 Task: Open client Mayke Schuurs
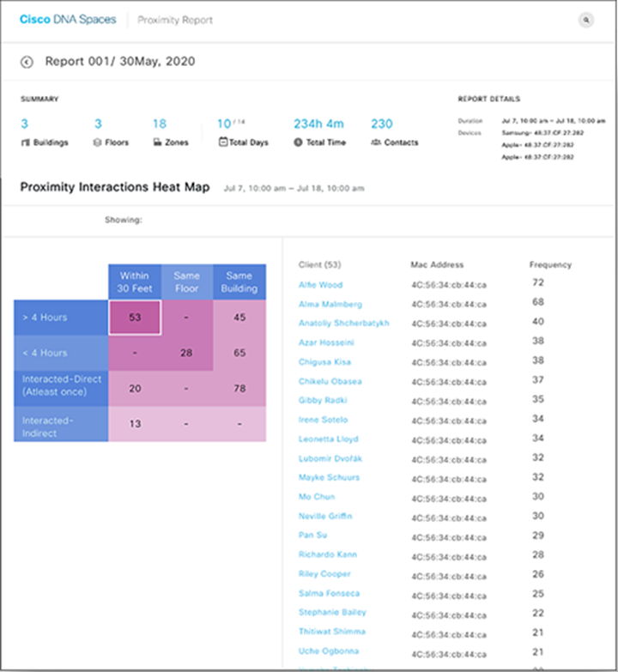pos(329,477)
